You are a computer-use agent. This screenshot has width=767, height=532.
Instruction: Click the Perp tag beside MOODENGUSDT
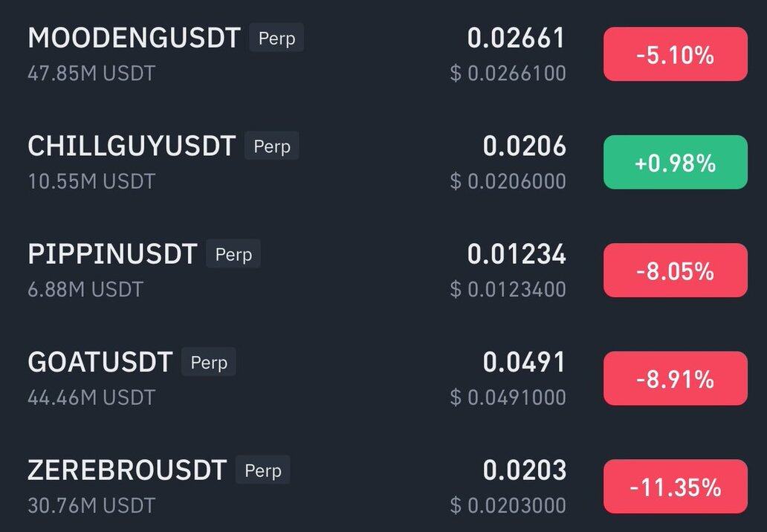click(276, 38)
